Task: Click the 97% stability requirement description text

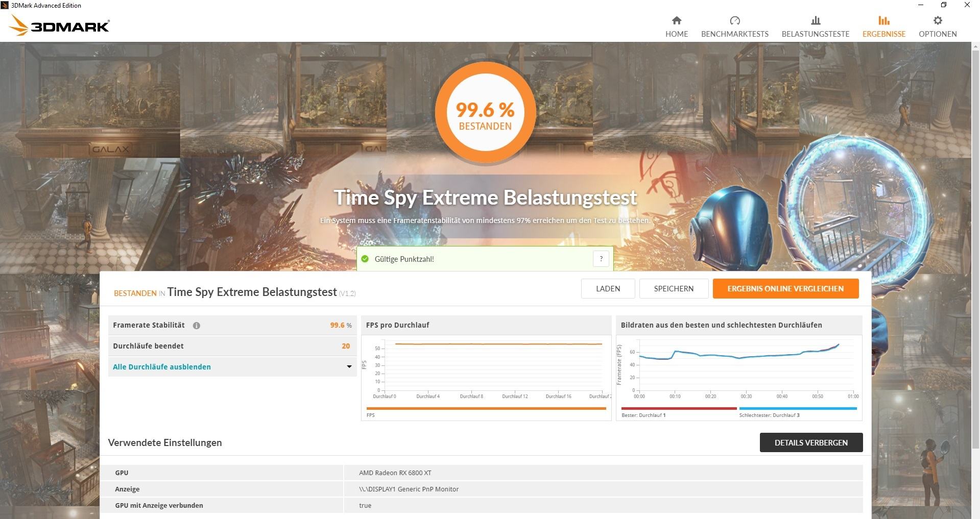Action: click(485, 220)
